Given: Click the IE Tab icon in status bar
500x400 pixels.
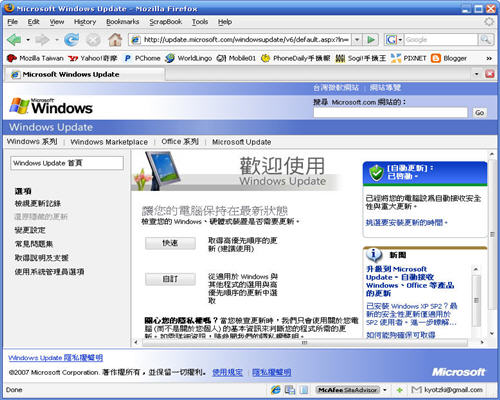Looking at the screenshot, I should [x=276, y=389].
